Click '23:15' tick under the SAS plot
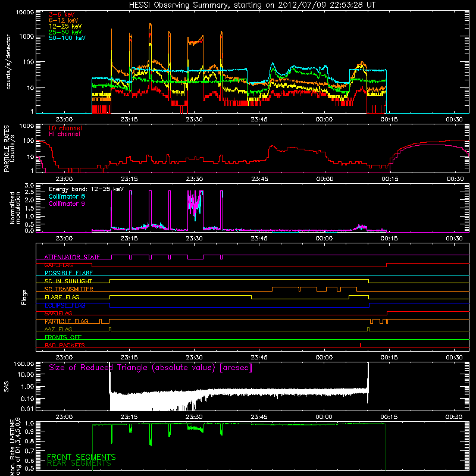This screenshot has height=476, width=476. coord(129,417)
